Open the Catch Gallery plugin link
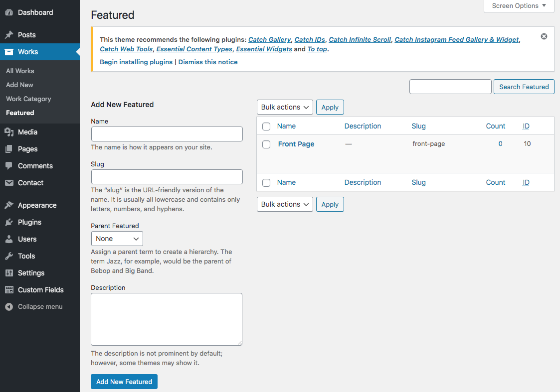The image size is (560, 392). [x=270, y=39]
